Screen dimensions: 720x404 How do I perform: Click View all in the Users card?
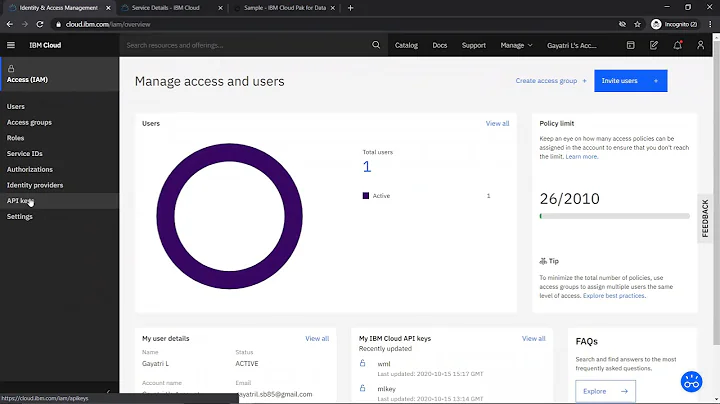point(497,123)
